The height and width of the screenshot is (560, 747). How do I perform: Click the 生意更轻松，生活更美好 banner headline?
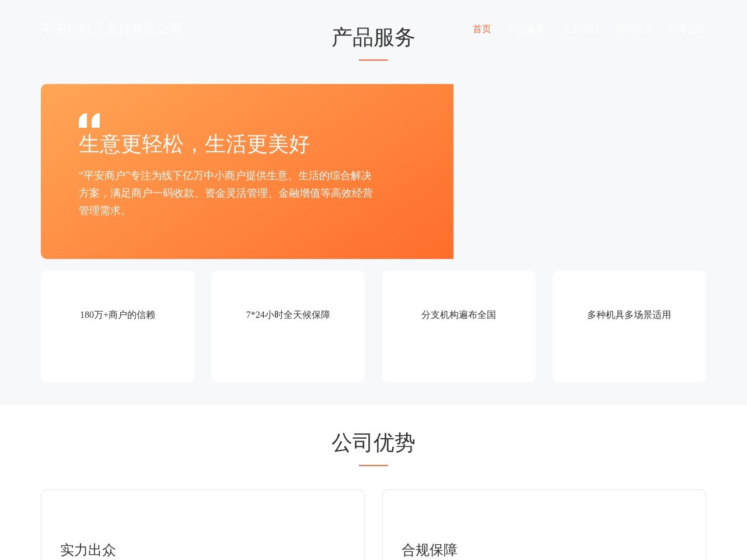pos(194,144)
